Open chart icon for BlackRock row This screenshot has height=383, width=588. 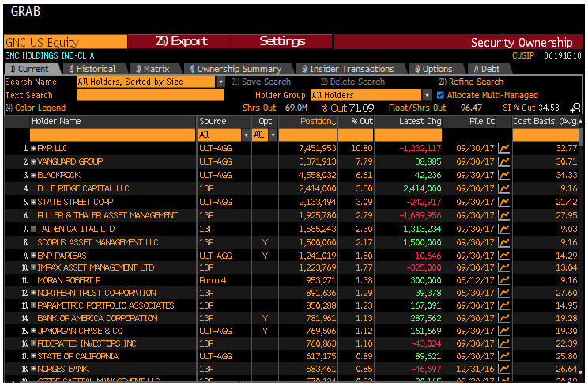[503, 176]
